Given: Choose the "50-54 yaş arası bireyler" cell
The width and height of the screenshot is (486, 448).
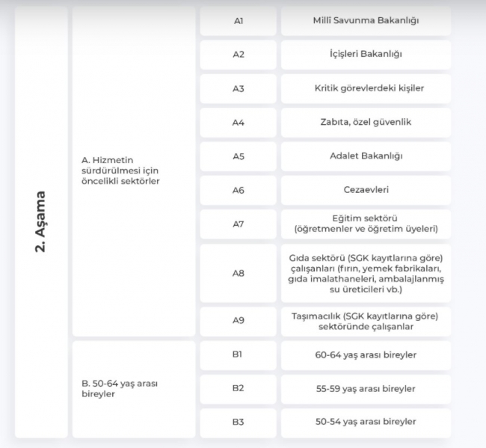Looking at the screenshot, I should [x=366, y=423].
